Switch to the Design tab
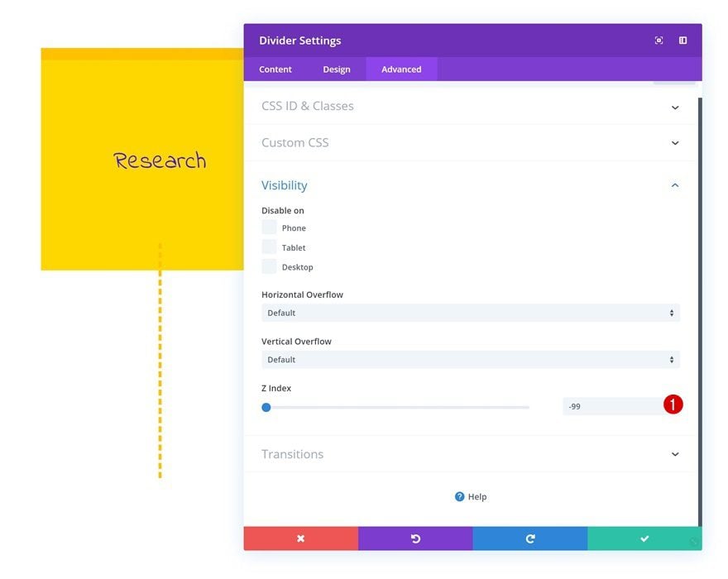 pyautogui.click(x=337, y=69)
